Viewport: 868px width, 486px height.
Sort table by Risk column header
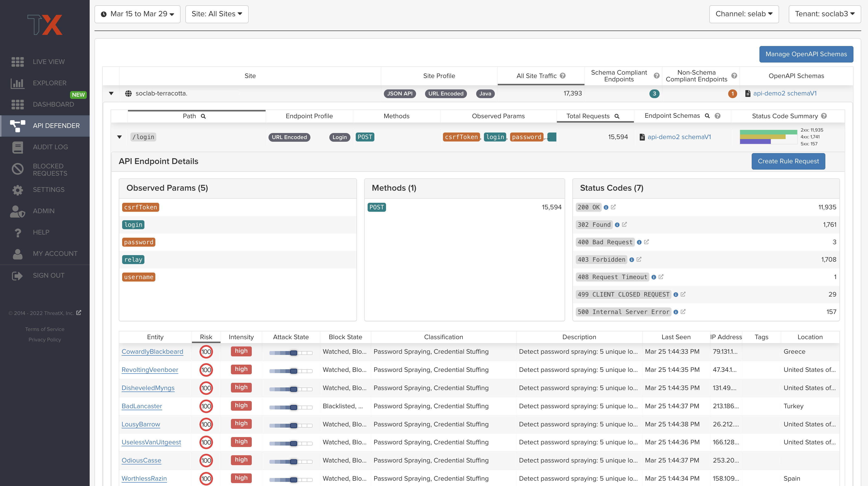[206, 337]
